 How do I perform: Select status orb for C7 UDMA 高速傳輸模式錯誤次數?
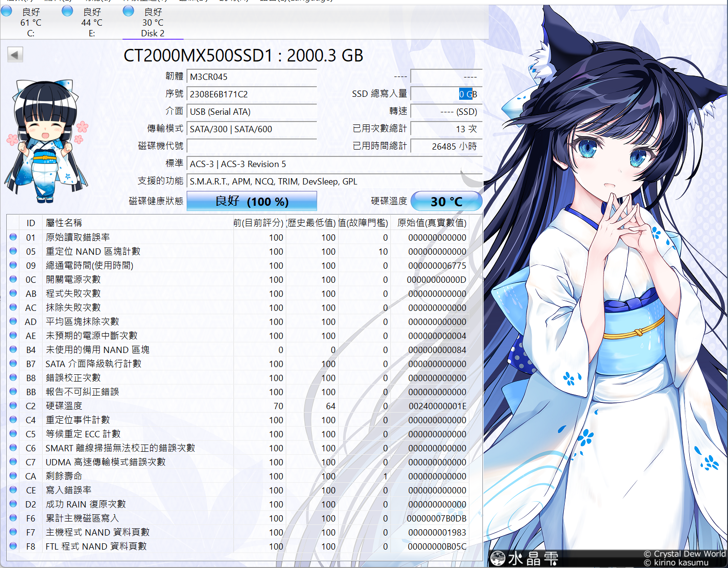click(13, 462)
